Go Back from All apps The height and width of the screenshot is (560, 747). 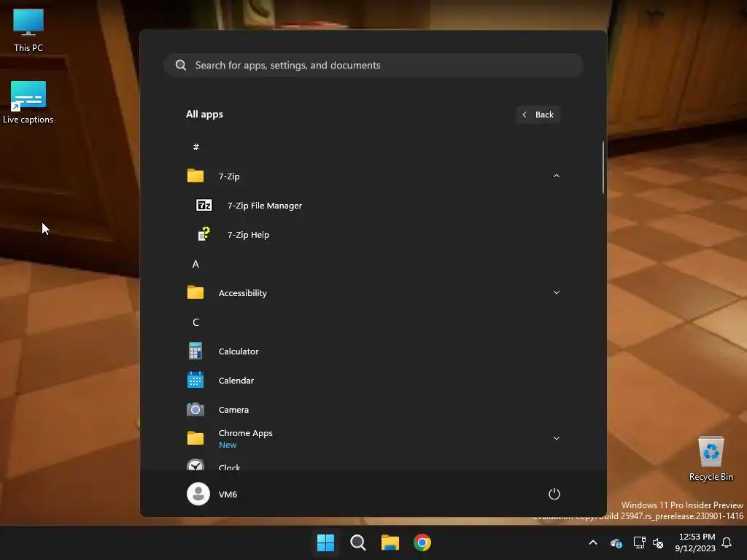pos(538,114)
